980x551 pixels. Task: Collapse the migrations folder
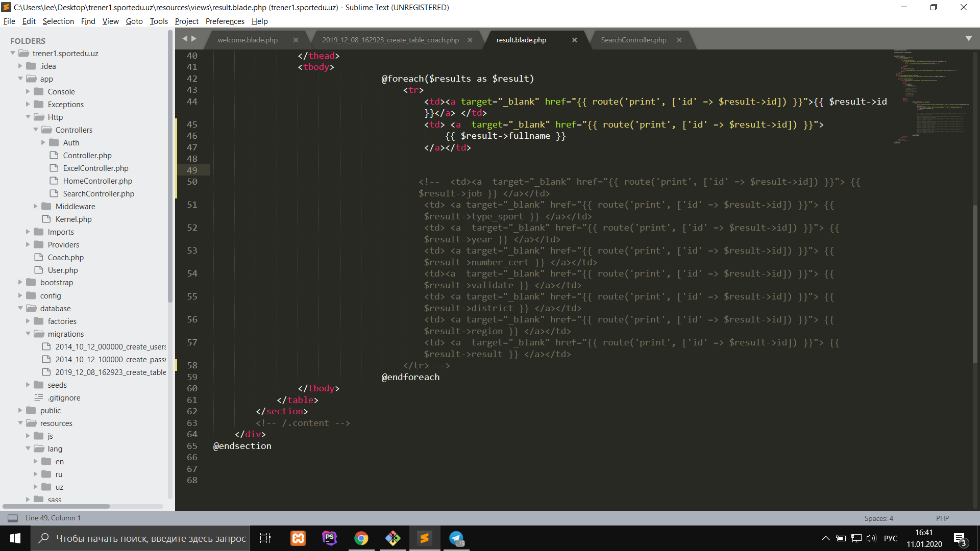[x=28, y=334]
